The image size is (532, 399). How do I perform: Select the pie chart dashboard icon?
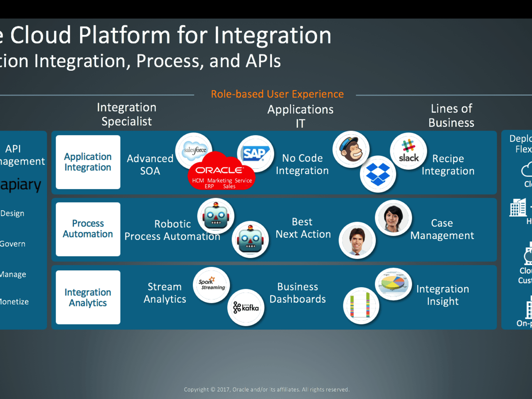393,283
